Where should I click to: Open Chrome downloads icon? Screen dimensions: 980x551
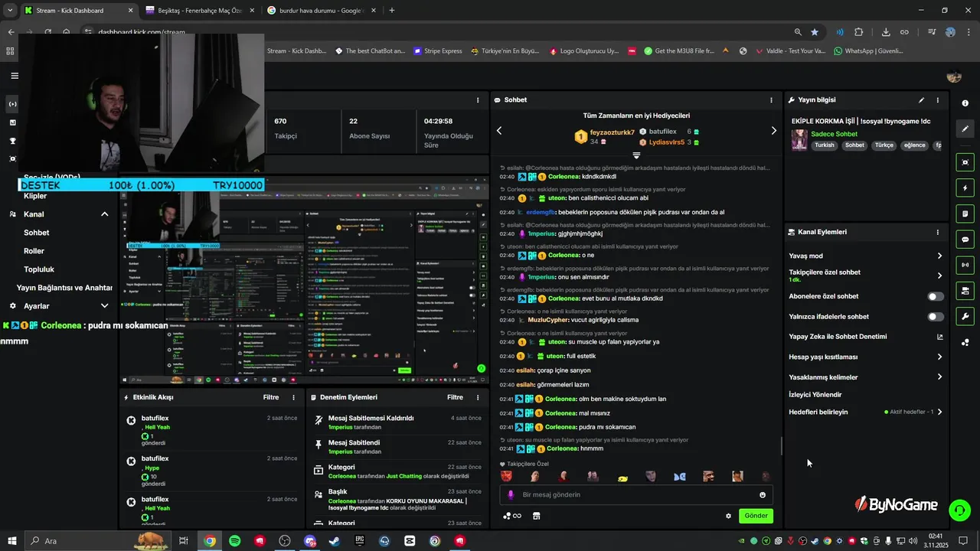coord(886,32)
